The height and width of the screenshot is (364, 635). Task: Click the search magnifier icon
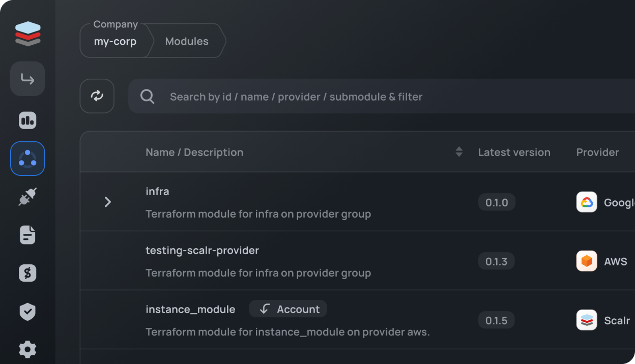click(147, 97)
